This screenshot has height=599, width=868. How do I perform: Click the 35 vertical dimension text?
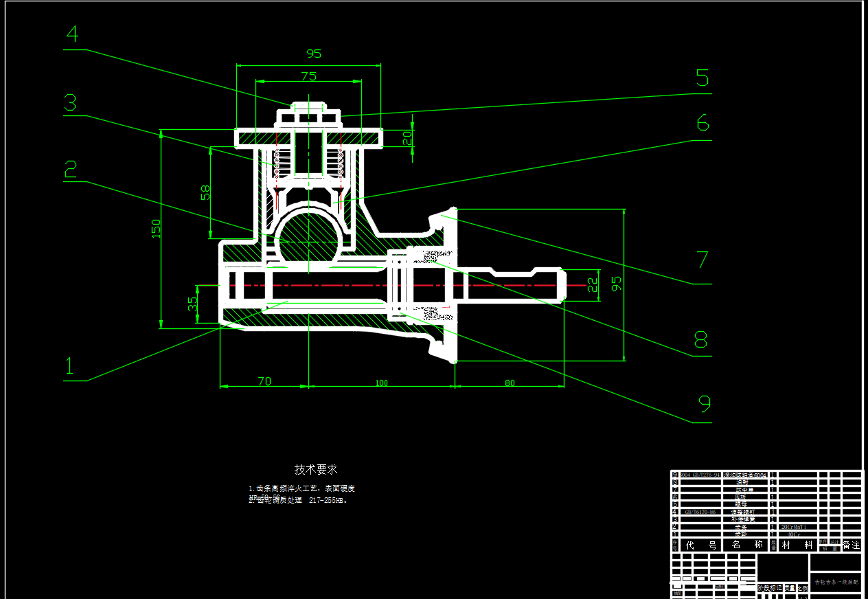[193, 304]
